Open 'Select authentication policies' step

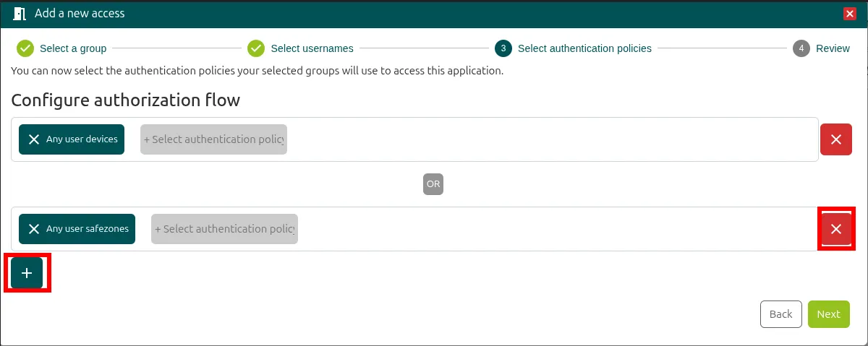click(x=573, y=48)
